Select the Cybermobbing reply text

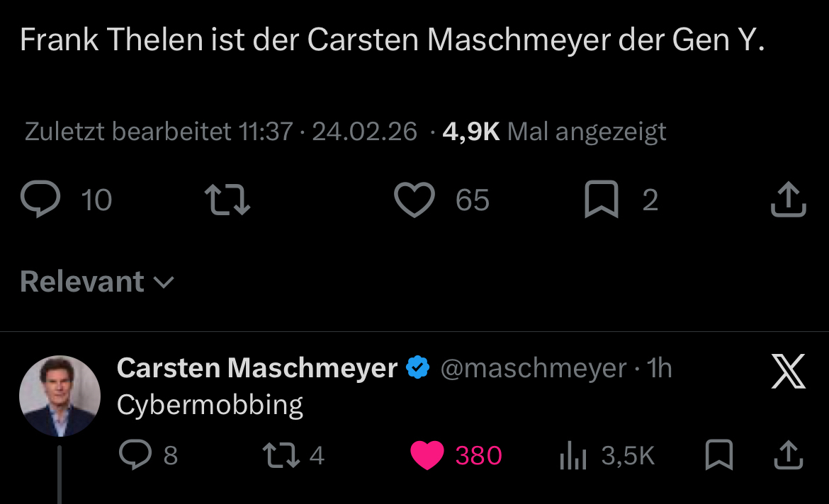pyautogui.click(x=210, y=405)
